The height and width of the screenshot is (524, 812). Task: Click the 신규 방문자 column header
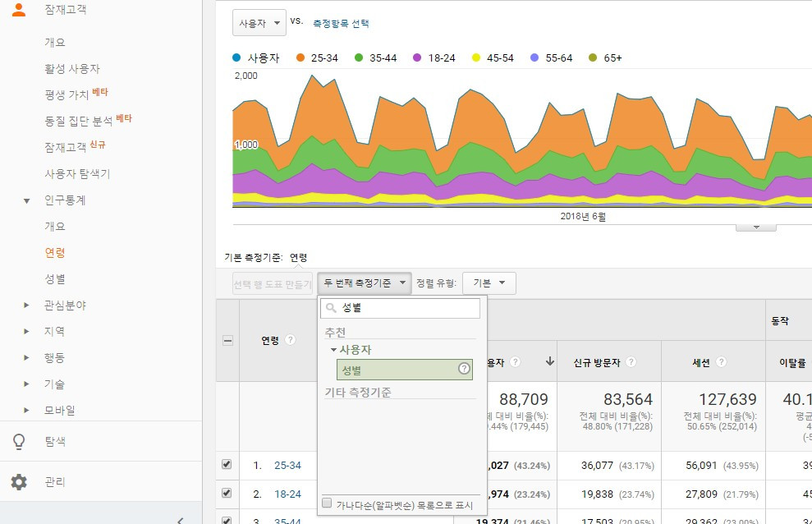[597, 362]
